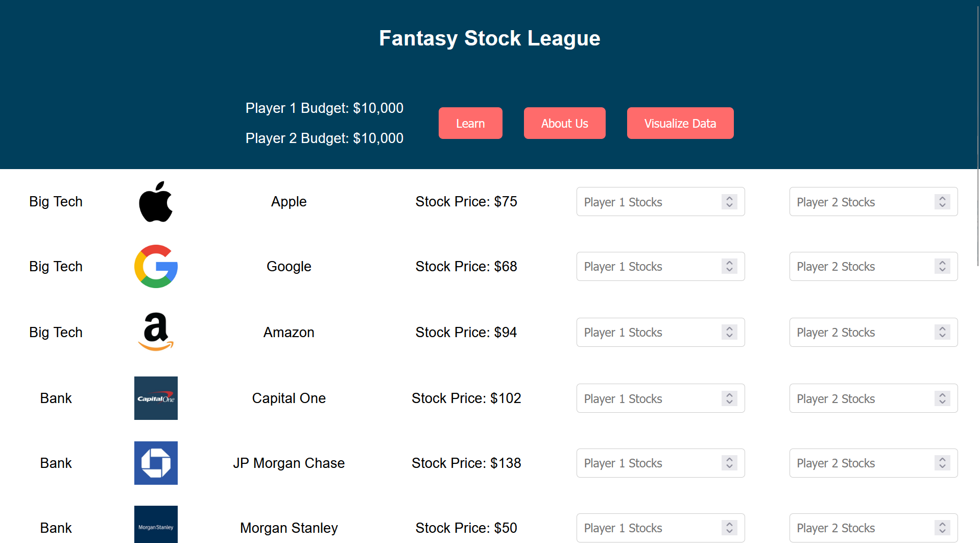Focus Player 2 Stocks field for Google
Screen dimensions: 980x543
(862, 266)
